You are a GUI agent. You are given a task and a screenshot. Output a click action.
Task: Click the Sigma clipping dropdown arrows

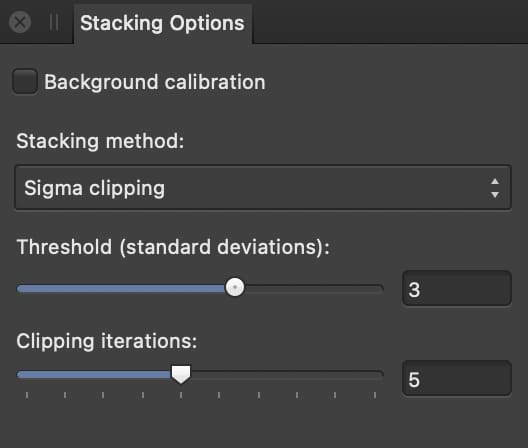[495, 188]
